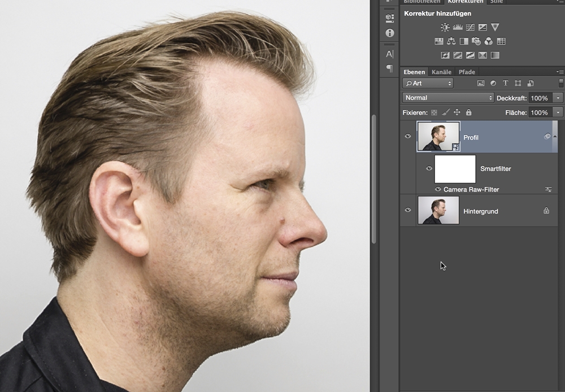Click the Hintergrund layer name
This screenshot has width=565, height=392.
click(x=481, y=211)
